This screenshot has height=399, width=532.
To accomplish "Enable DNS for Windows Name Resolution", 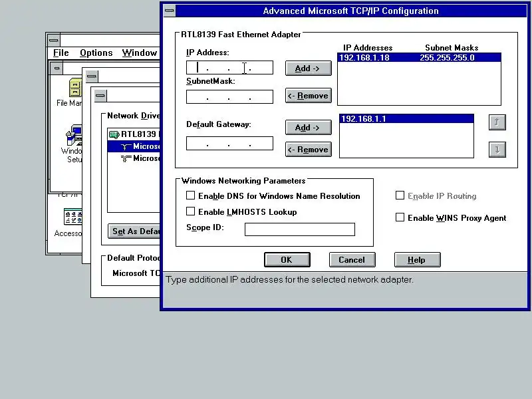I will click(190, 196).
